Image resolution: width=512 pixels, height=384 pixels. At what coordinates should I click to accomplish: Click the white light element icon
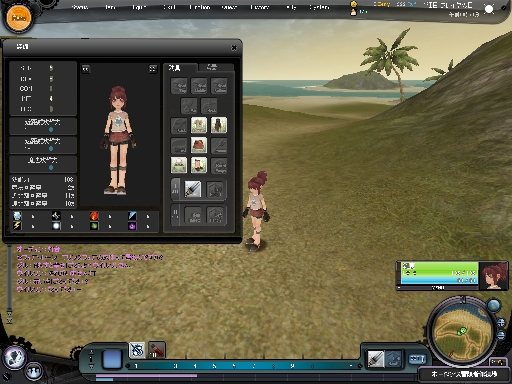(x=56, y=226)
